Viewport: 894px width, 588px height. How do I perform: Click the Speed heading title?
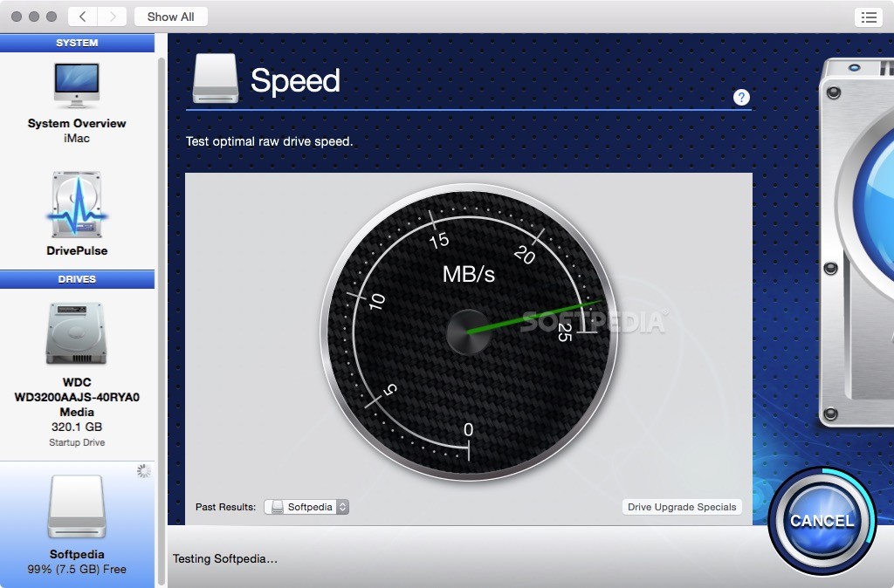coord(295,80)
